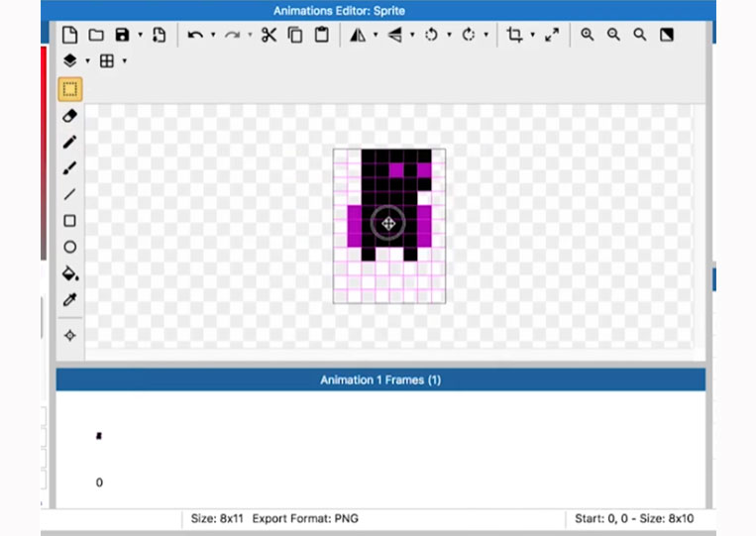This screenshot has width=756, height=536.
Task: Rotate the sprite clockwise
Action: pyautogui.click(x=468, y=35)
